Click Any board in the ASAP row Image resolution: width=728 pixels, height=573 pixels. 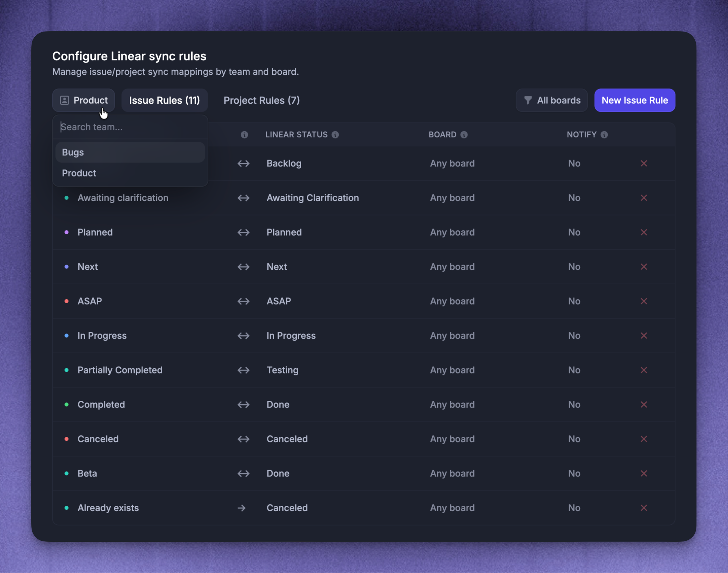pyautogui.click(x=452, y=301)
